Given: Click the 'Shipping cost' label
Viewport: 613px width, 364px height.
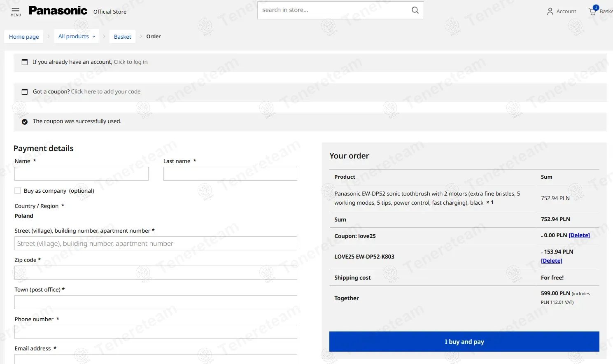Looking at the screenshot, I should pyautogui.click(x=352, y=278).
